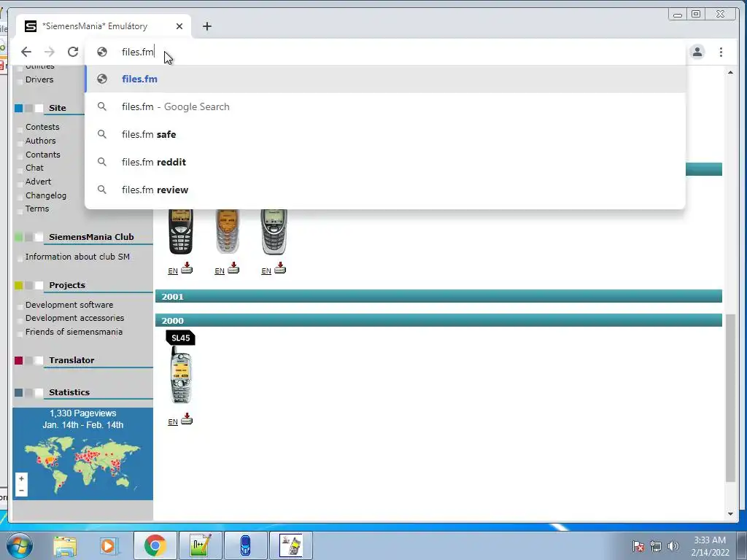Click the Translator section heading
747x560 pixels.
click(71, 360)
